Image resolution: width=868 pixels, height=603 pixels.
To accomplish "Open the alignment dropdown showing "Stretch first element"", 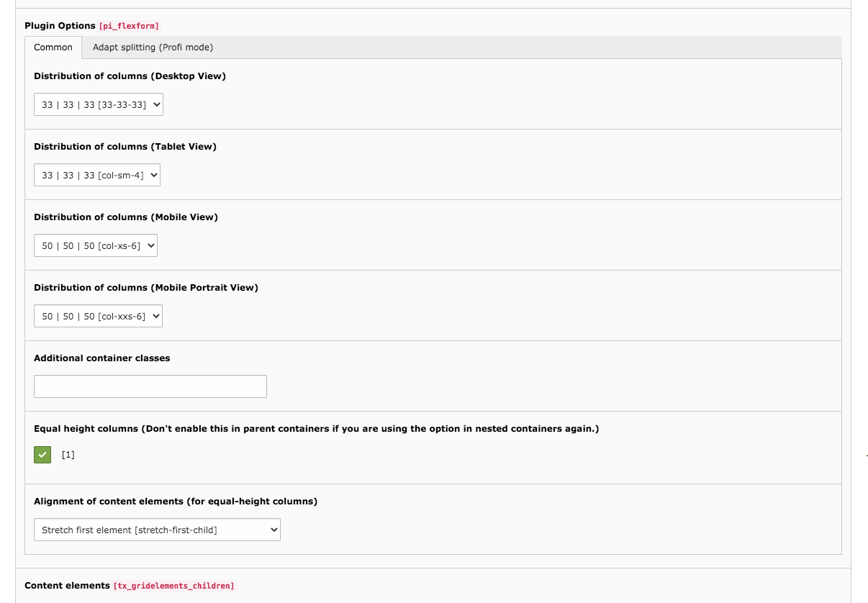I will pyautogui.click(x=157, y=529).
